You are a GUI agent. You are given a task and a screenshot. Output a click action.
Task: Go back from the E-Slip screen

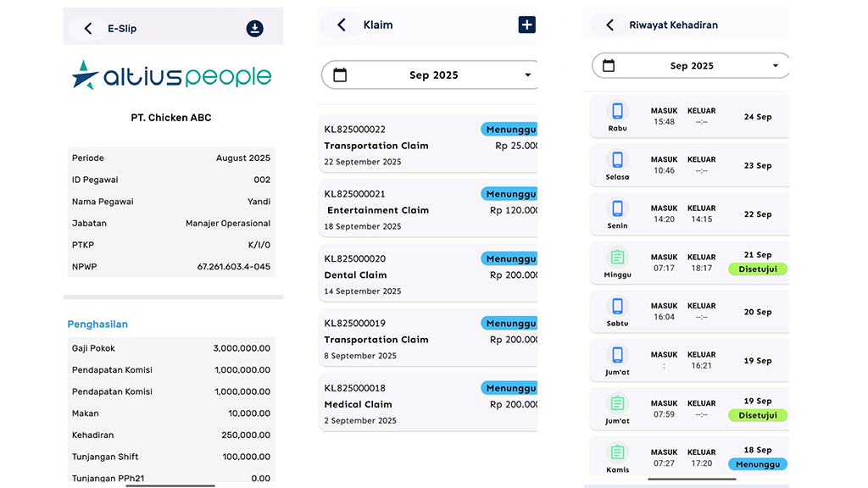(88, 29)
